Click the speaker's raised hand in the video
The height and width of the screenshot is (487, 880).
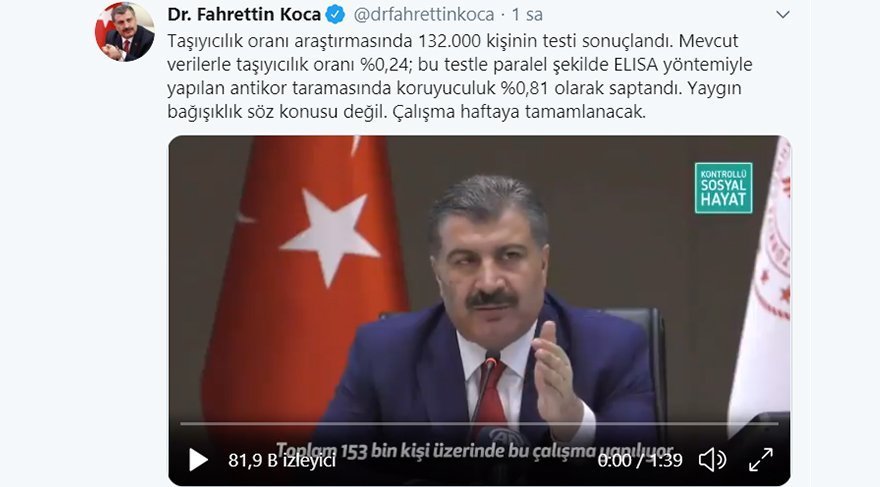[553, 376]
